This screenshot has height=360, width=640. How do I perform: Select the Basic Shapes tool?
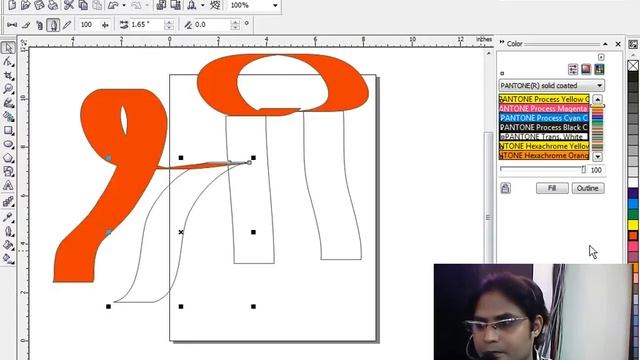pos(8,171)
